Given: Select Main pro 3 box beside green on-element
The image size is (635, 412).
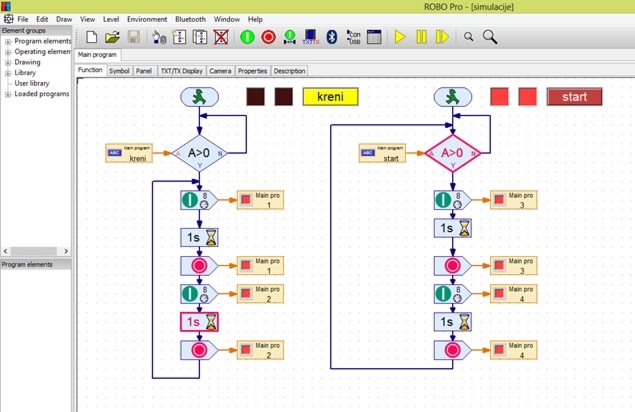Looking at the screenshot, I should coord(514,200).
